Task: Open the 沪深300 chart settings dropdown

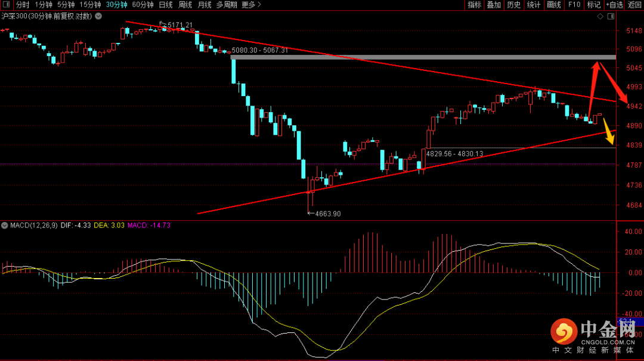Action: click(98, 16)
